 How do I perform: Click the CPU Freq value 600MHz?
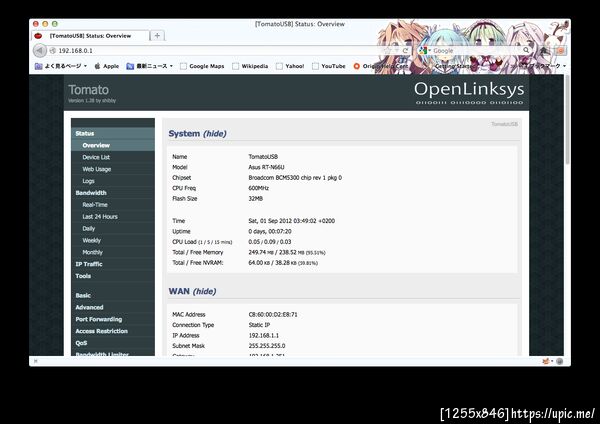tap(258, 188)
